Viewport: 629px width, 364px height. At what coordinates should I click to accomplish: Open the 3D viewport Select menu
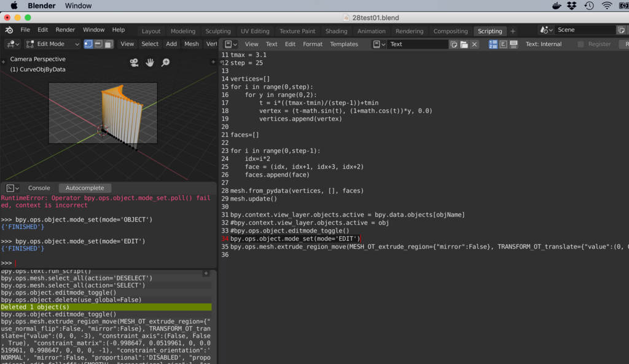(x=150, y=44)
